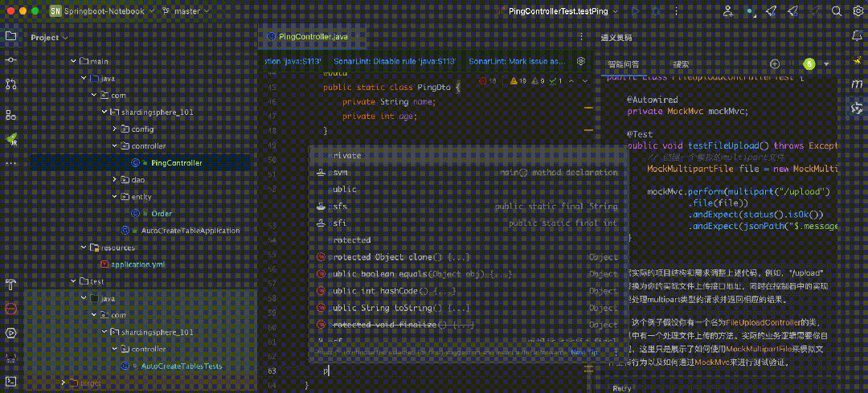Open IDE settings gear icon
The image size is (868, 393).
[857, 11]
